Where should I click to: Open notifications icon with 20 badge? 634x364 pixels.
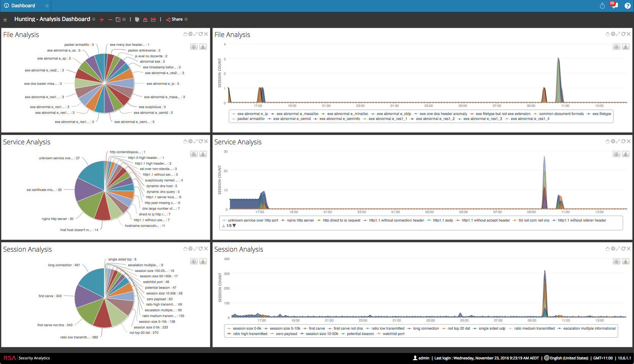(x=614, y=5)
